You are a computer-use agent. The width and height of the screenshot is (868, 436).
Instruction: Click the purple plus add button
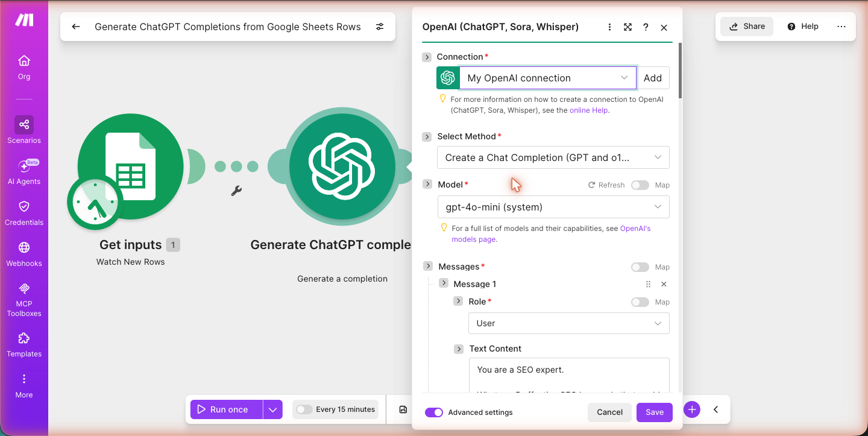(692, 409)
